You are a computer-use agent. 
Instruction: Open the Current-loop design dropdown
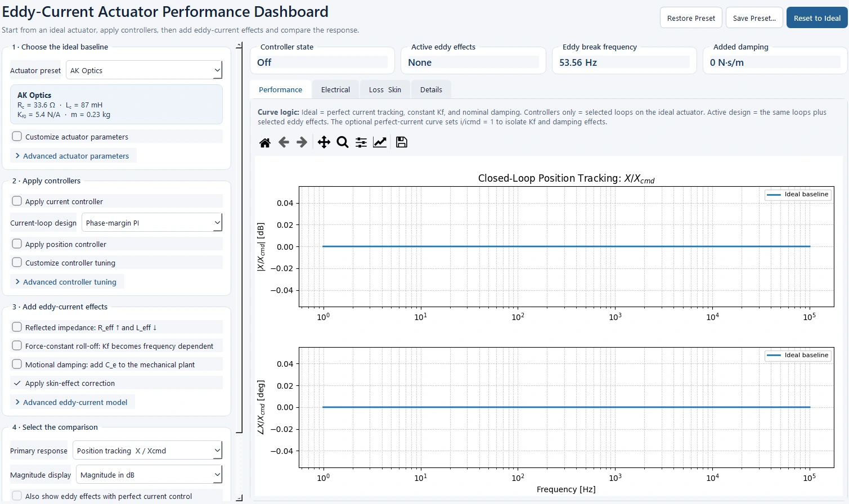(x=152, y=223)
